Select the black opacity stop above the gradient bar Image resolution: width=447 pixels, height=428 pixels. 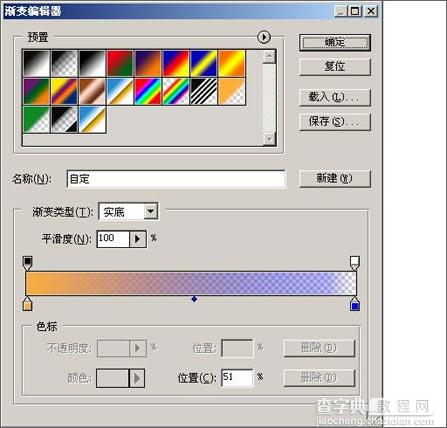pos(28,263)
